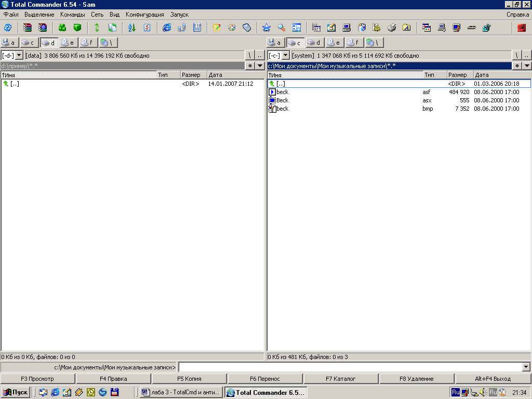Open the Справка menu
This screenshot has height=399, width=532.
click(x=517, y=15)
